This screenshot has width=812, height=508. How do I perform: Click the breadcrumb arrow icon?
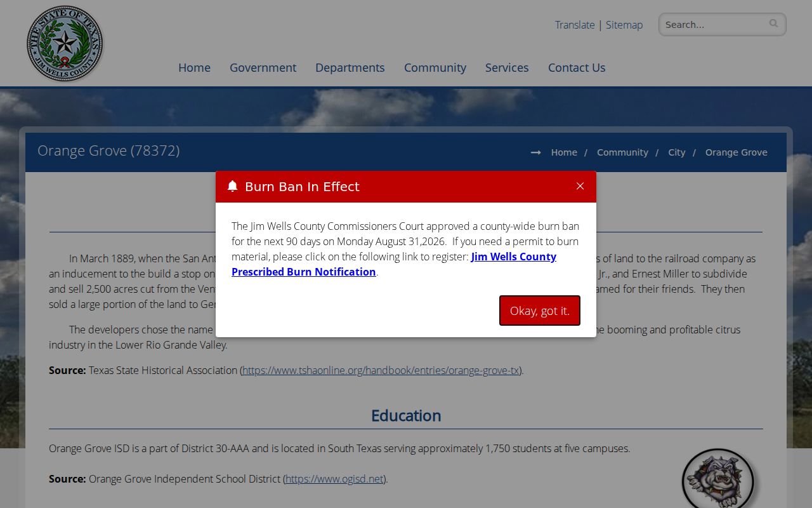536,152
